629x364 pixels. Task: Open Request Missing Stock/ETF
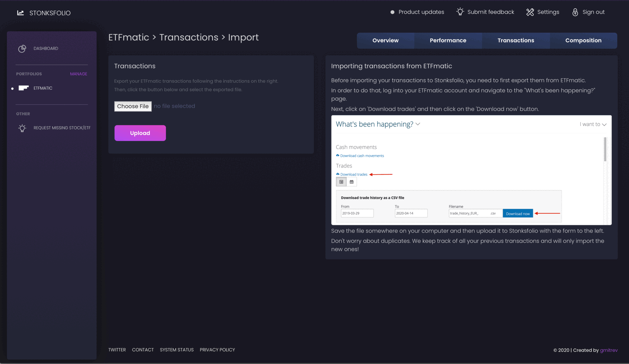(x=62, y=128)
